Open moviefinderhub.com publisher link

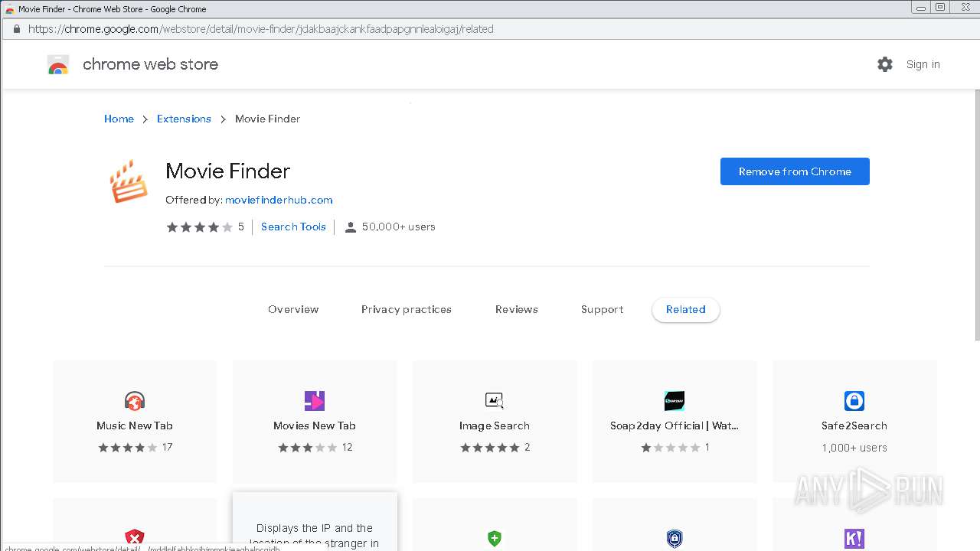[x=279, y=200]
